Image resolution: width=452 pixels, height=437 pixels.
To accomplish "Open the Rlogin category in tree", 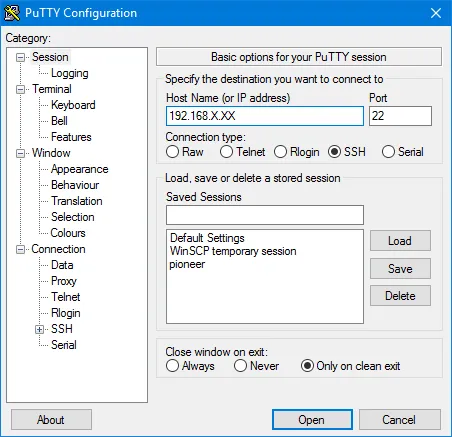I will click(x=66, y=313).
